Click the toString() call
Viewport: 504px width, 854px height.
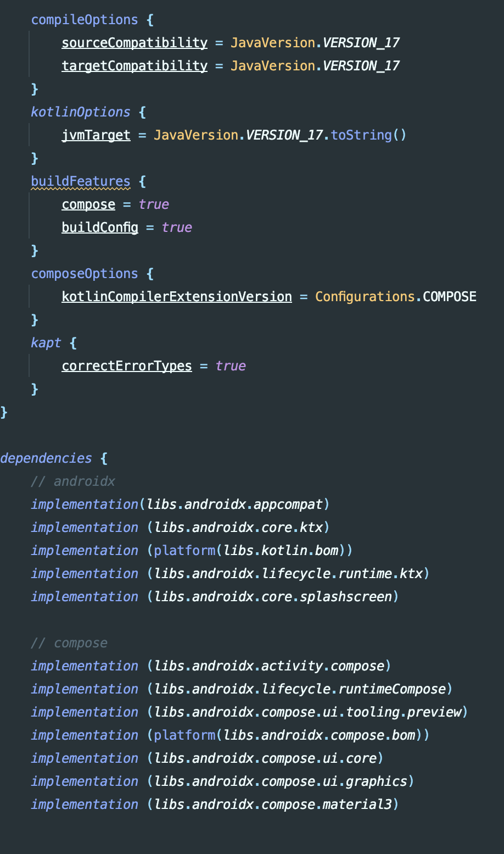coord(369,135)
